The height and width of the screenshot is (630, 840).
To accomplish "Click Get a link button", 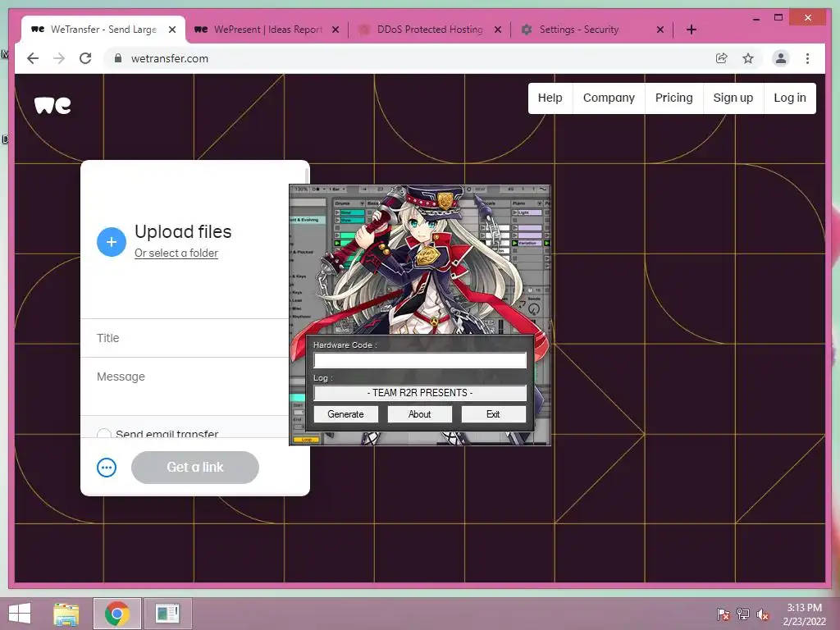I will pyautogui.click(x=195, y=468).
